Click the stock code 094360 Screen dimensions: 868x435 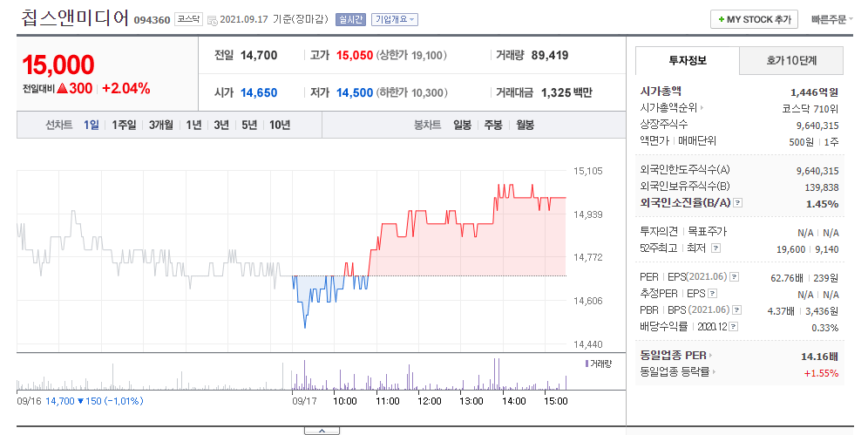[153, 20]
